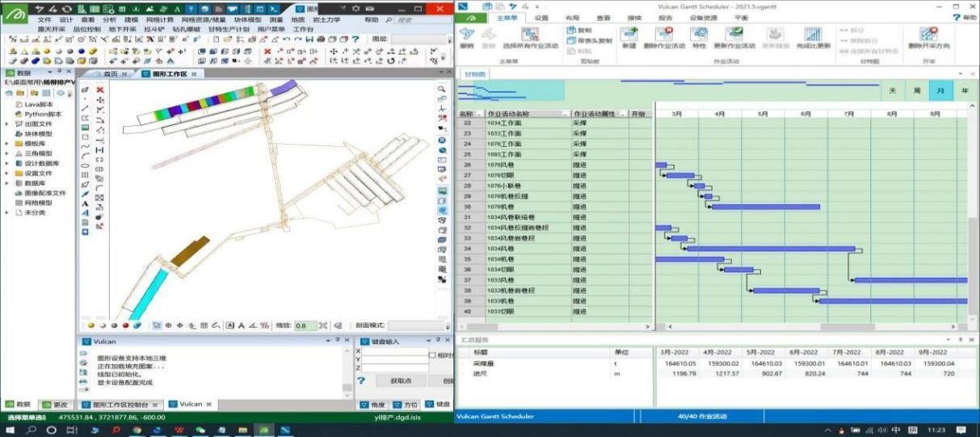Screen dimensions: 980x437
Task: Click the boxed A icon in bottom toolbar
Action: [x=229, y=326]
